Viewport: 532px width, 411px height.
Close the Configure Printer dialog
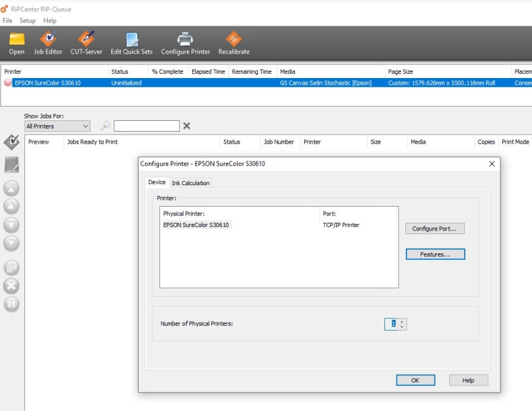pyautogui.click(x=492, y=164)
